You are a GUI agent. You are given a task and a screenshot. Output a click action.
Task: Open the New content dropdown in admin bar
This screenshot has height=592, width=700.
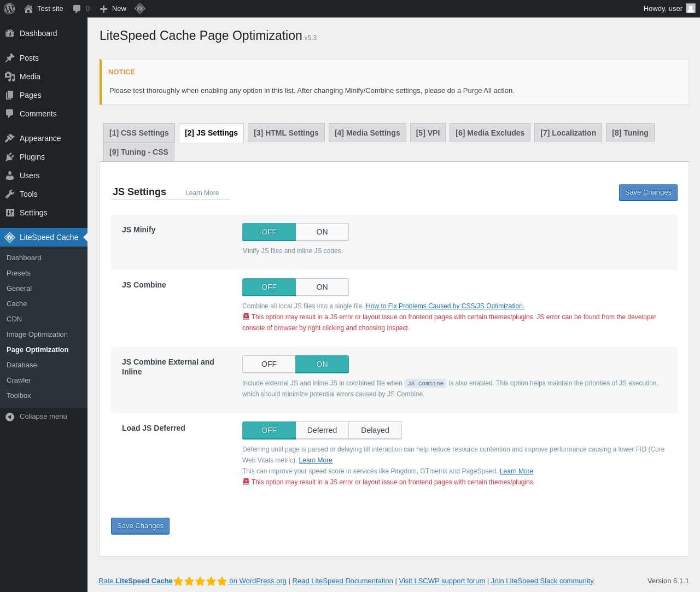(113, 9)
